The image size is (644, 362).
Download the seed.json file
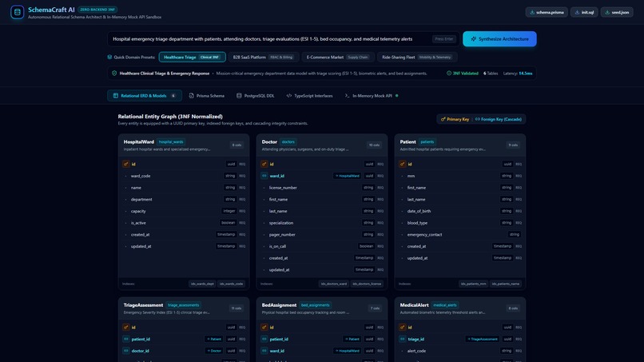[x=617, y=12]
